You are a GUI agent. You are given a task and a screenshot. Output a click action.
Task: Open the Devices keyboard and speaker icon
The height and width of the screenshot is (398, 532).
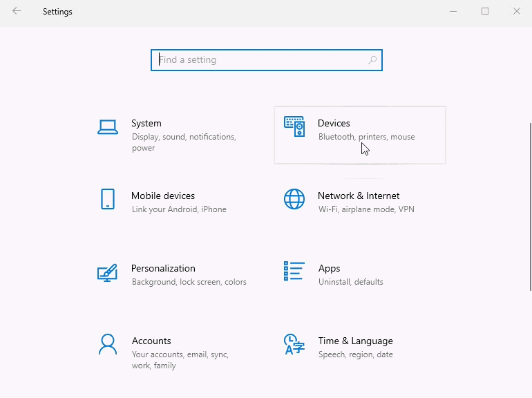[x=294, y=126]
